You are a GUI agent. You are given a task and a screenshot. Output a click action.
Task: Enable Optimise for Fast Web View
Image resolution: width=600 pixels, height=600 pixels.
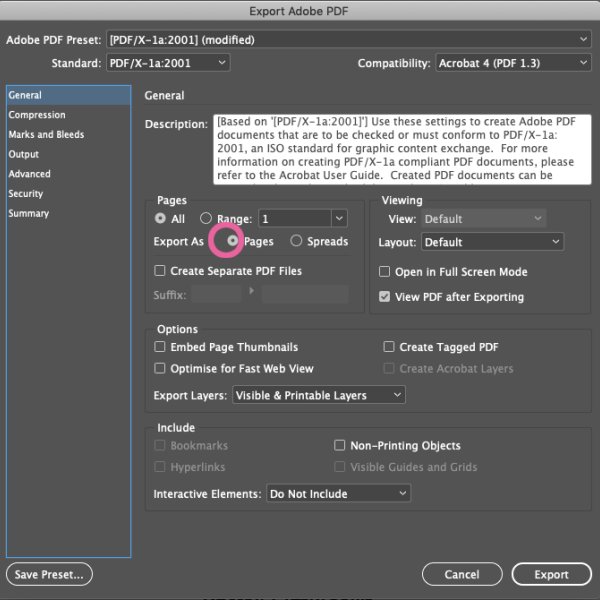click(160, 368)
